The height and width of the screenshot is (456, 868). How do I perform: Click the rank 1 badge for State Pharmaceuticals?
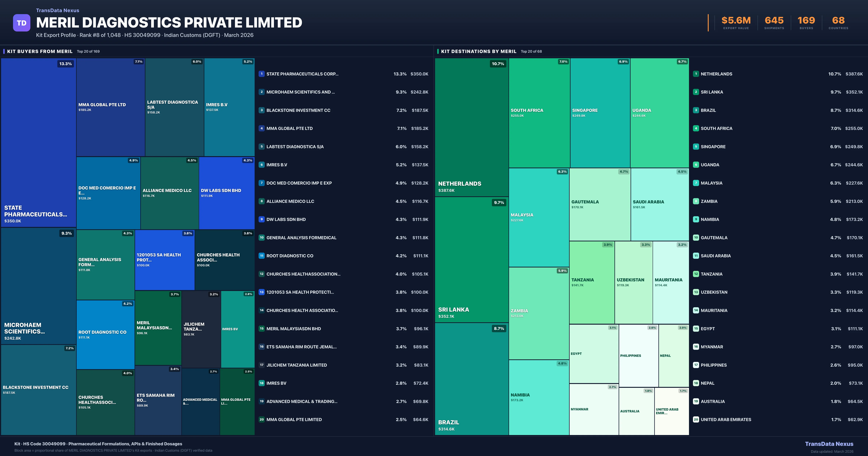(x=261, y=74)
